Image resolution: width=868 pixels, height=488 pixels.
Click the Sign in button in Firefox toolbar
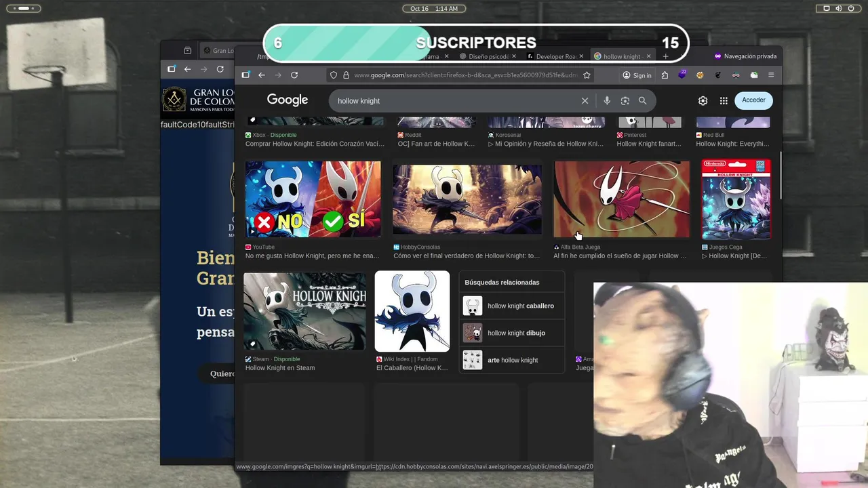point(637,75)
